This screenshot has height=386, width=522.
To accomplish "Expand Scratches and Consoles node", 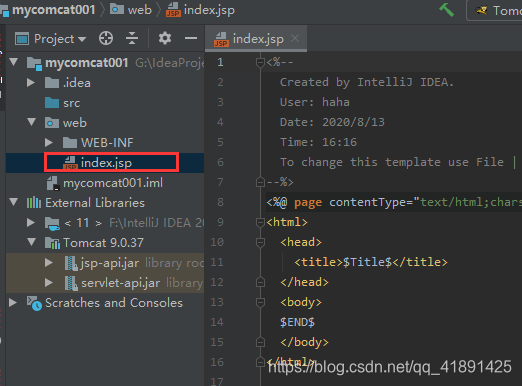I will (x=13, y=303).
